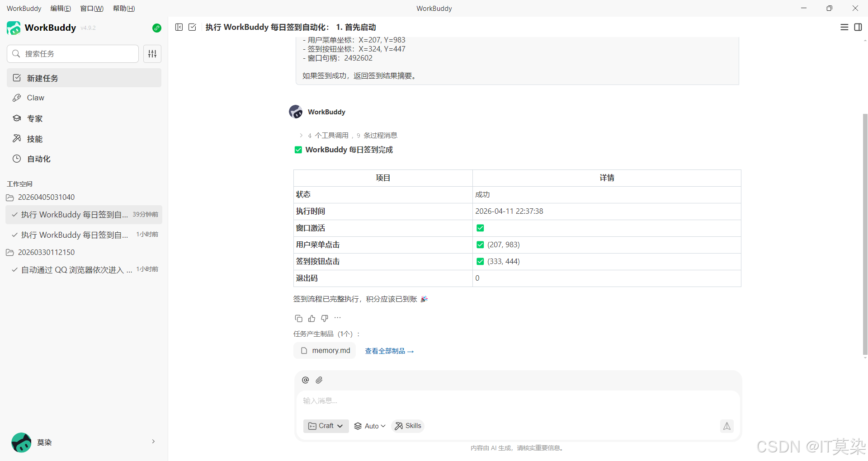Expand user menu chevron beside 莫染
The height and width of the screenshot is (461, 868).
pyautogui.click(x=153, y=442)
